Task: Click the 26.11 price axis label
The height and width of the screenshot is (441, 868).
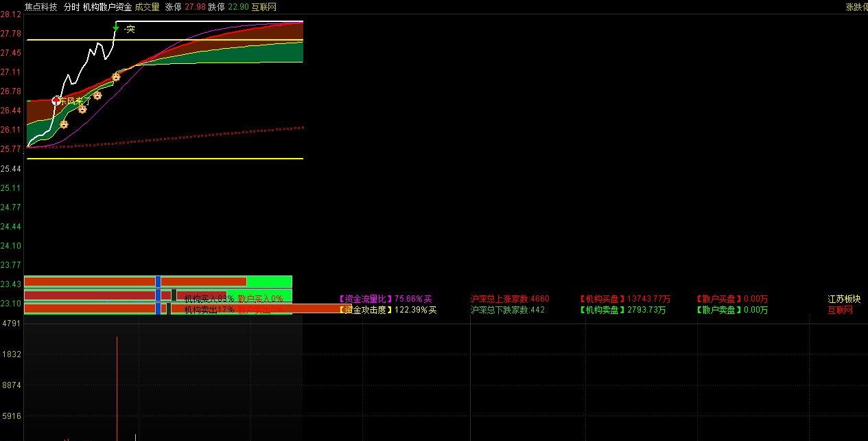Action: [x=10, y=130]
